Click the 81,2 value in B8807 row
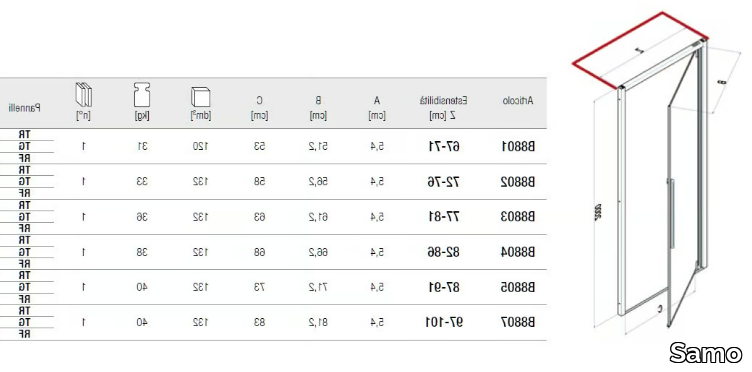The image size is (752, 372). point(318,322)
